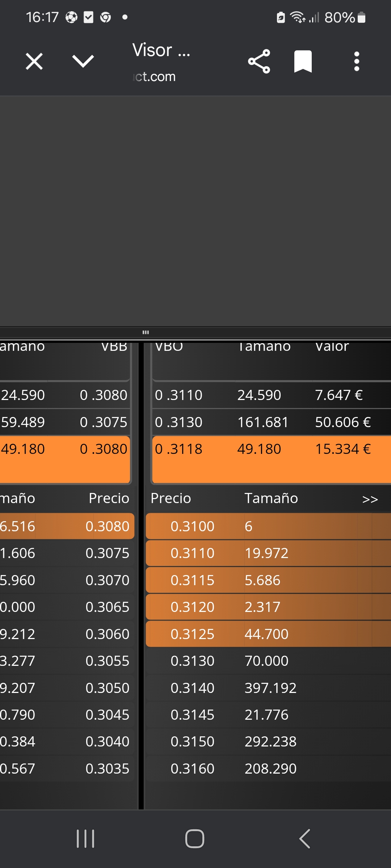Go back with the navigation arrow
Image resolution: width=391 pixels, height=868 pixels.
click(x=304, y=839)
